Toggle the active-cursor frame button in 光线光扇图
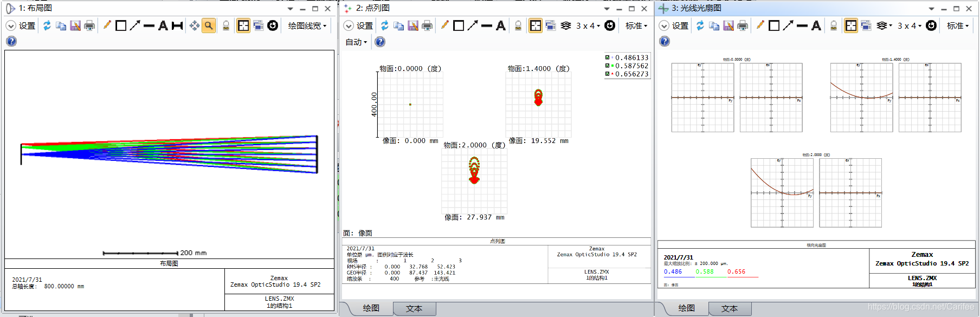 [x=851, y=25]
